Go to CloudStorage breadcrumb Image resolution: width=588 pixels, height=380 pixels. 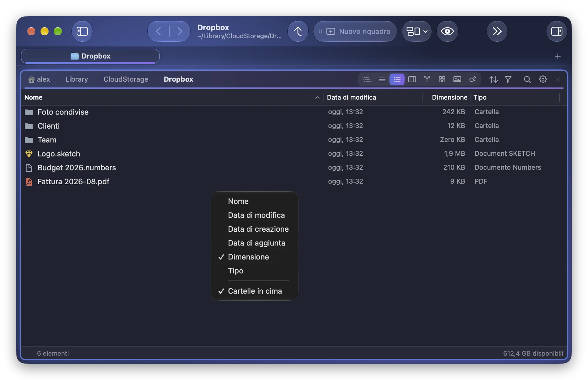126,79
